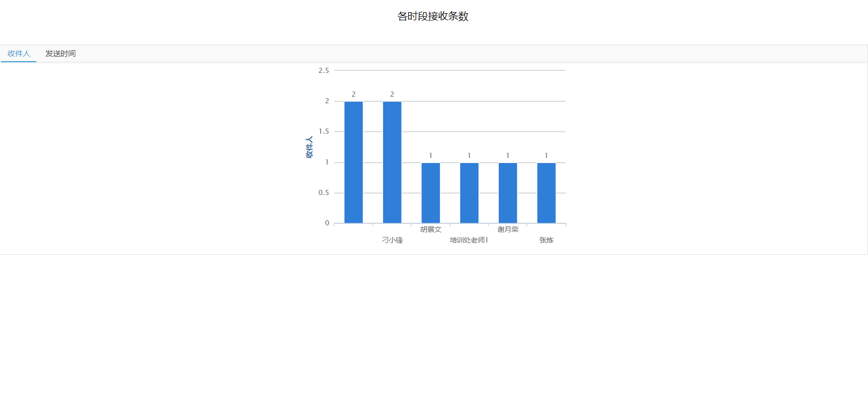Click the x-axis label 培训处老师1
Screen dimensions: 868x401
(x=469, y=240)
